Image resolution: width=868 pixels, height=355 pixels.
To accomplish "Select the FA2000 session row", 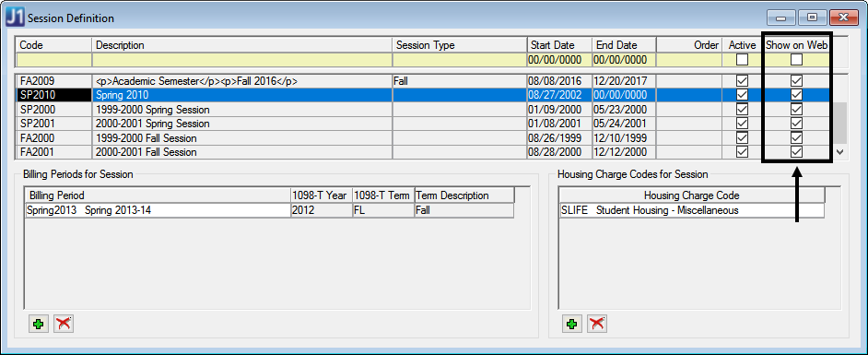I will pyautogui.click(x=424, y=138).
